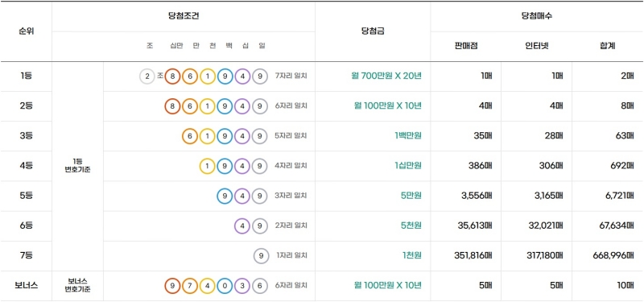Click the orange 6 ball in 1등 row
The height and width of the screenshot is (302, 644).
[190, 76]
